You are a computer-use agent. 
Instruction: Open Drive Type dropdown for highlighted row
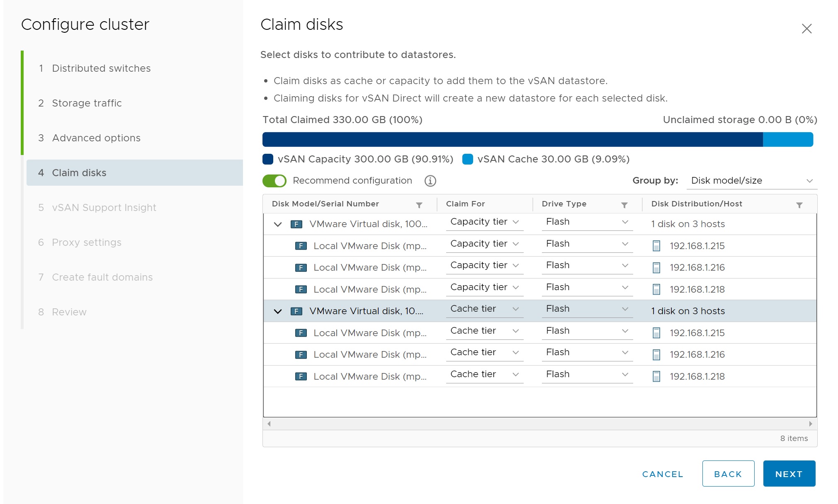[587, 309]
